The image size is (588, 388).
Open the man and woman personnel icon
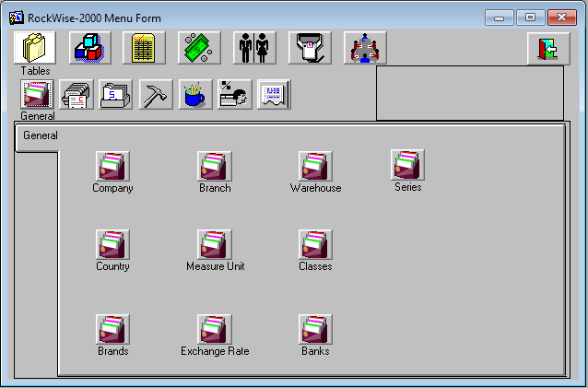tap(254, 48)
